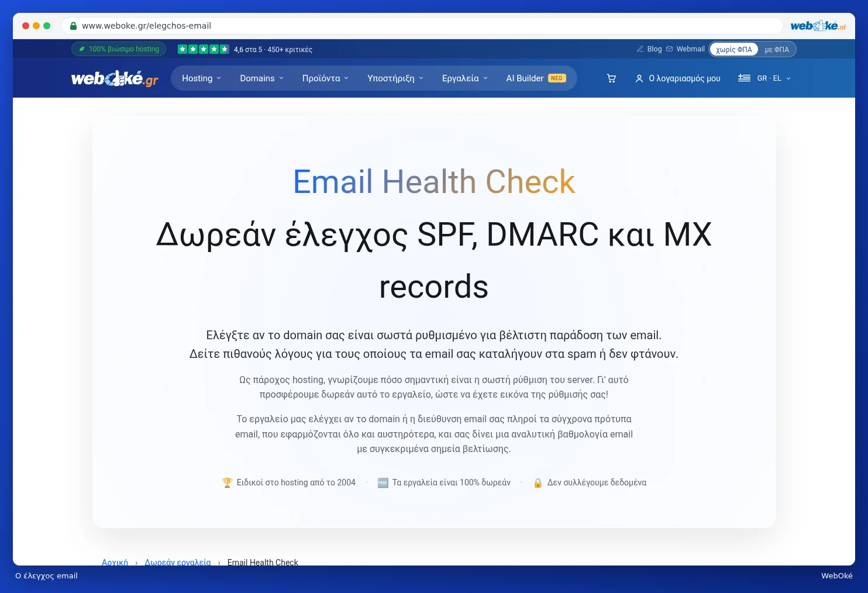The width and height of the screenshot is (868, 593).
Task: Click the trophy icon by hosting experts
Action: (x=228, y=482)
